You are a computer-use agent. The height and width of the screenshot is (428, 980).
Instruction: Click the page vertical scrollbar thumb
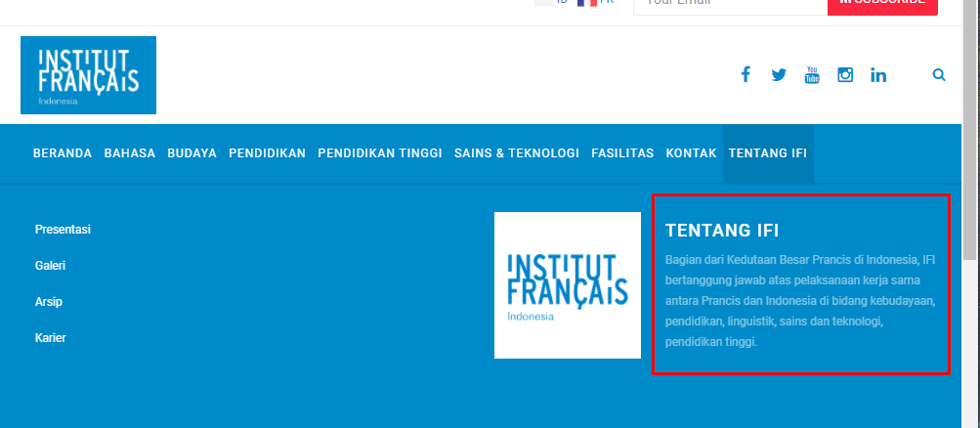969,128
